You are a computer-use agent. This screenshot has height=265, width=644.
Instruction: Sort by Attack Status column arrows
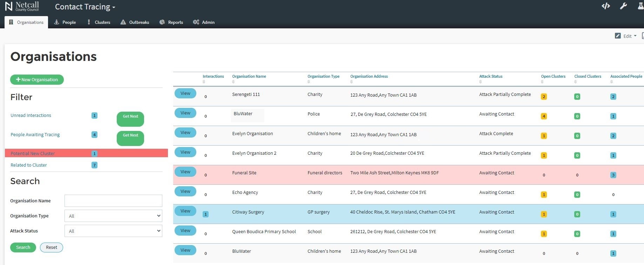click(x=480, y=82)
